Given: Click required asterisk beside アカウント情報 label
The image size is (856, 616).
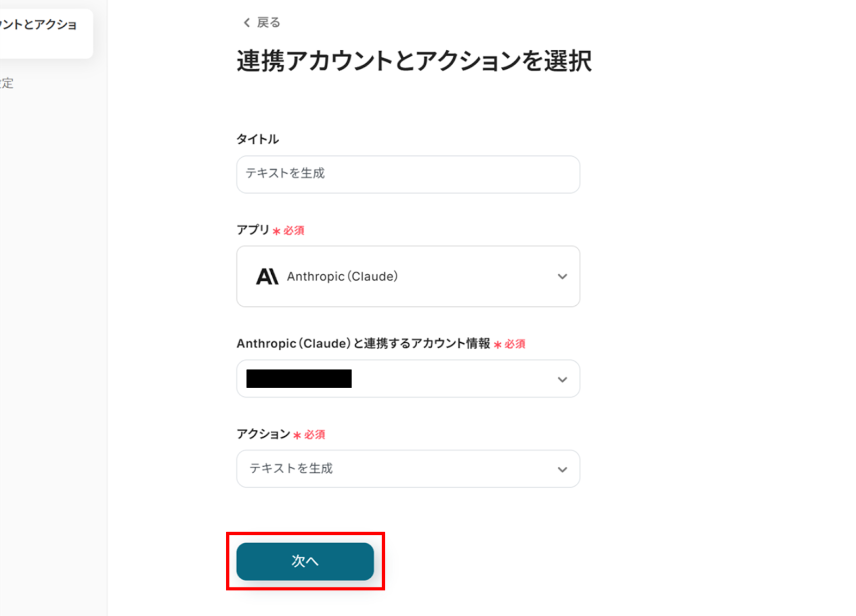Looking at the screenshot, I should click(x=498, y=345).
